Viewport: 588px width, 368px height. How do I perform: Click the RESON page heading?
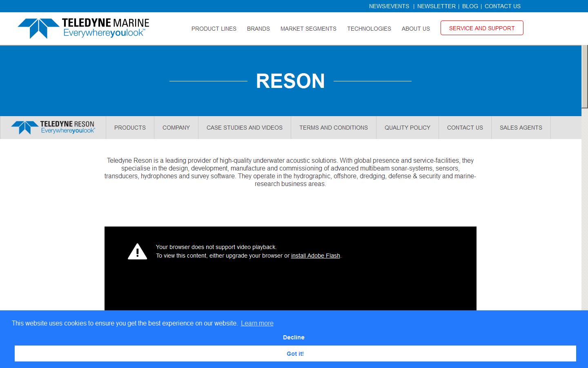(x=290, y=81)
